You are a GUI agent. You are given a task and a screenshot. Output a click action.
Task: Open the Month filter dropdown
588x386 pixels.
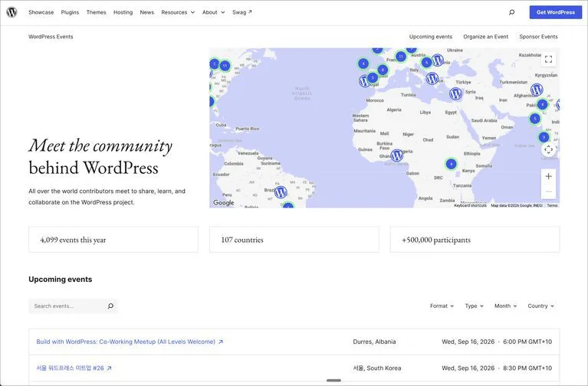[505, 306]
